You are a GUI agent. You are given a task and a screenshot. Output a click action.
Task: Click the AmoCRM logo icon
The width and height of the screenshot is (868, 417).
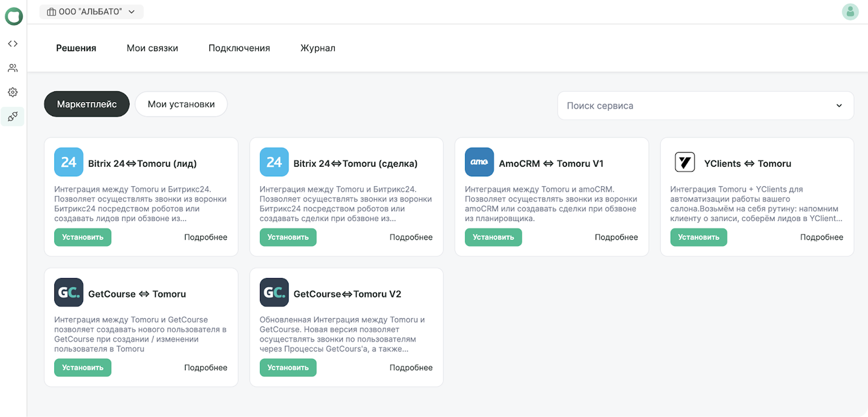click(479, 162)
